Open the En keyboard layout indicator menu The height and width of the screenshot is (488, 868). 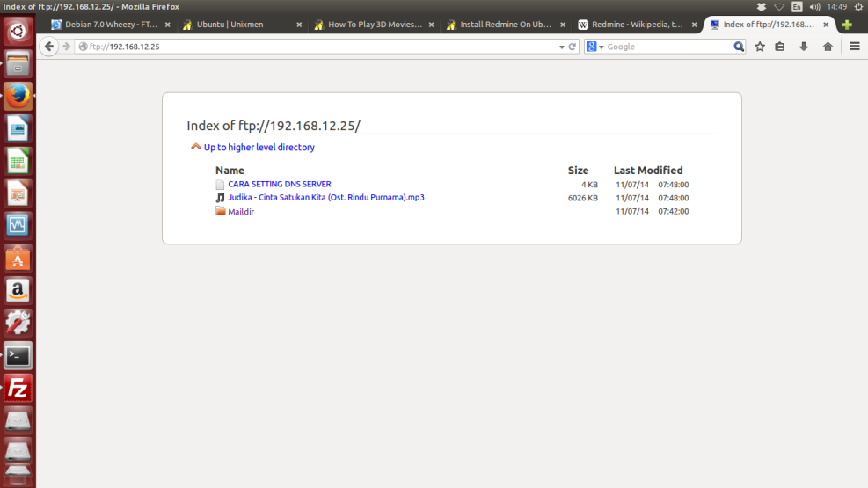coord(797,7)
